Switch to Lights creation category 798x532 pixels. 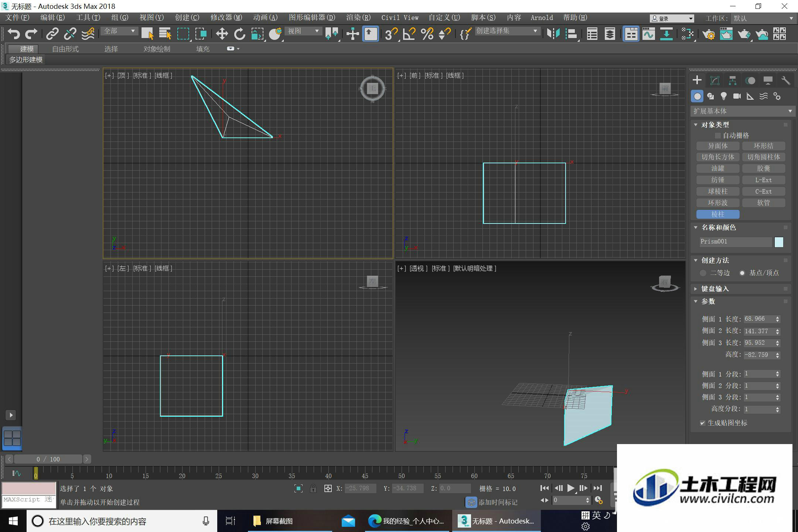pyautogui.click(x=724, y=96)
